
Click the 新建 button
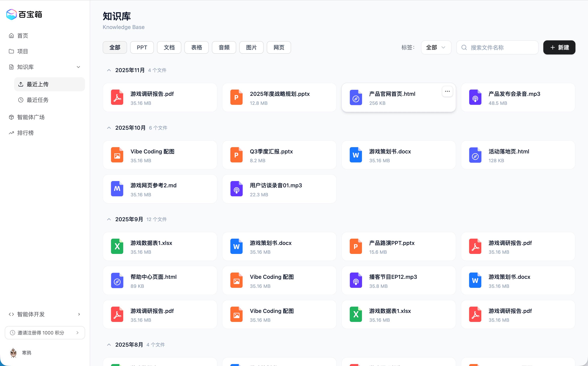tap(559, 47)
